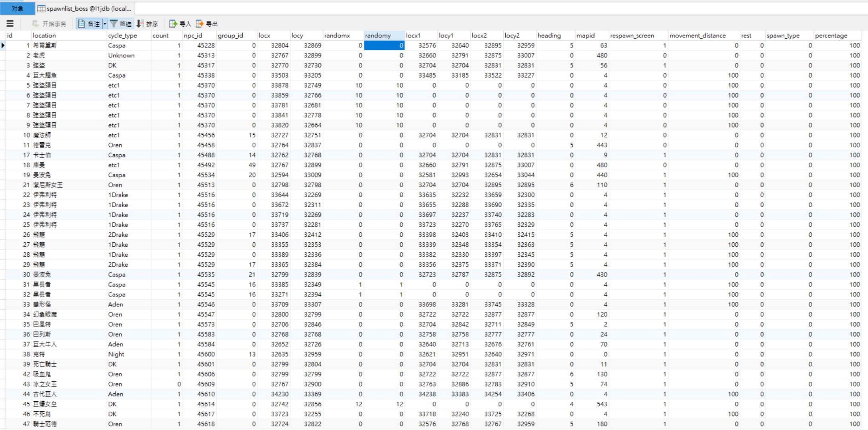The image size is (868, 430).
Task: Select the cycle_type cell Unknown
Action: 129,55
